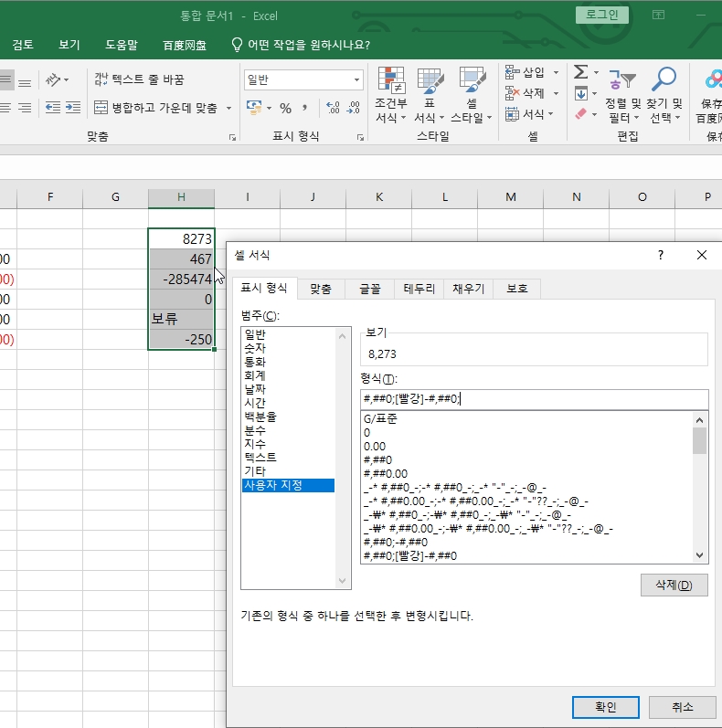Click the fill down icon
722x728 pixels.
580,93
